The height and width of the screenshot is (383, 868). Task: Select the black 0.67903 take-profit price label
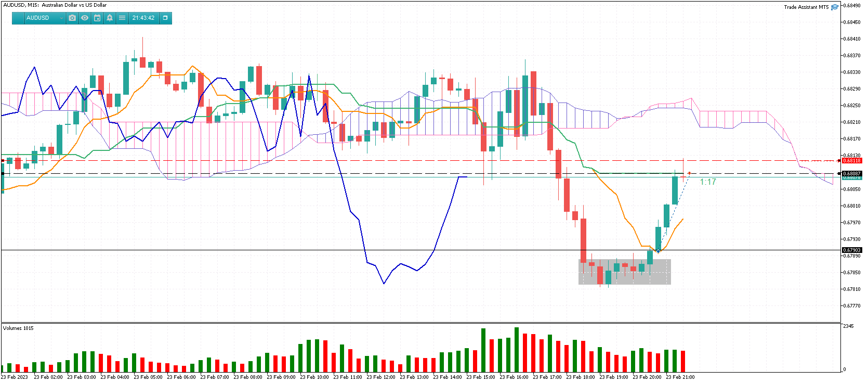(852, 250)
